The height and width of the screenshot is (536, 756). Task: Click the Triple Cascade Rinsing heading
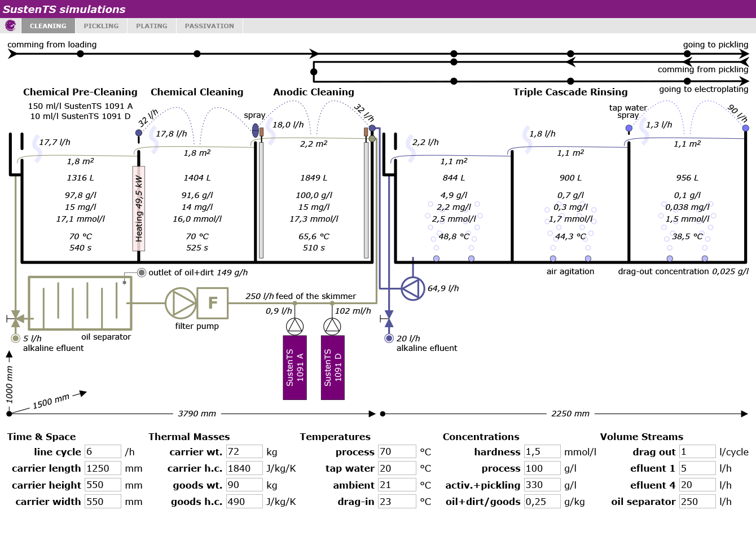pyautogui.click(x=570, y=92)
